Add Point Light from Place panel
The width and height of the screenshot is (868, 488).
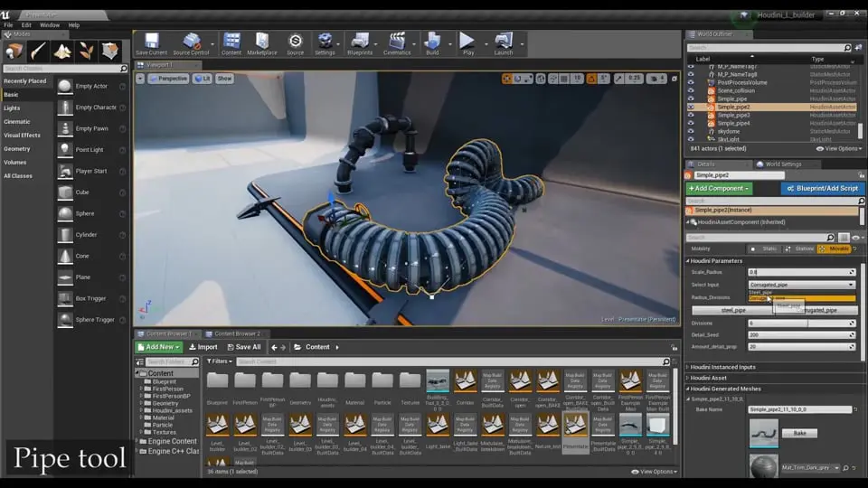tap(91, 149)
